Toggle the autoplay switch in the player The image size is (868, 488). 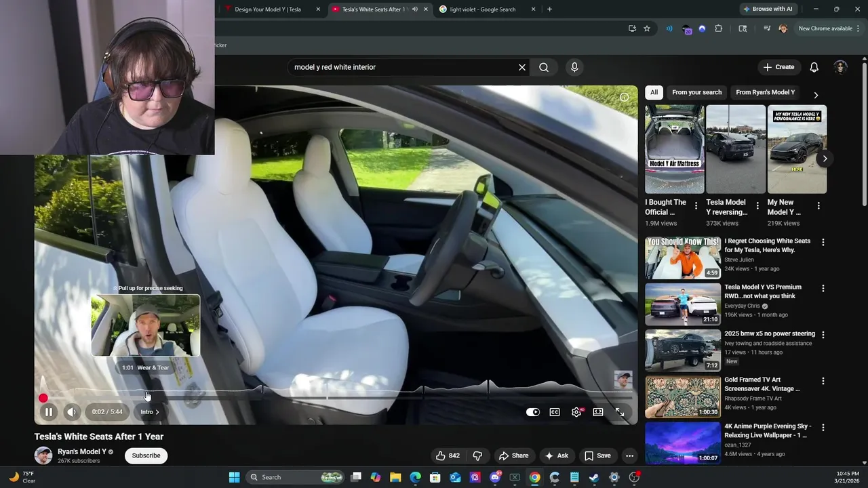point(533,412)
